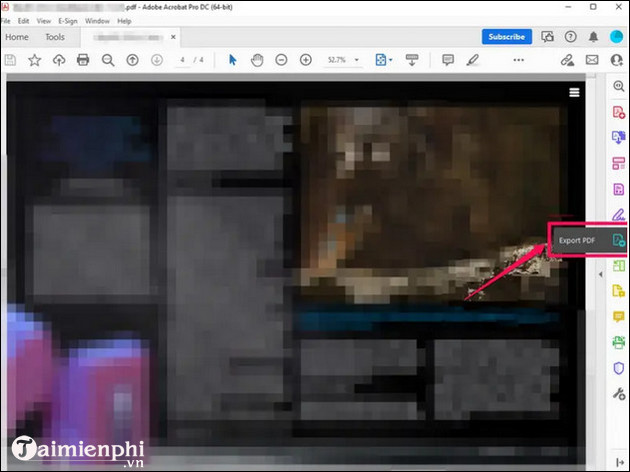This screenshot has width=630, height=472.
Task: Choose the arrow Selection tool
Action: (233, 60)
